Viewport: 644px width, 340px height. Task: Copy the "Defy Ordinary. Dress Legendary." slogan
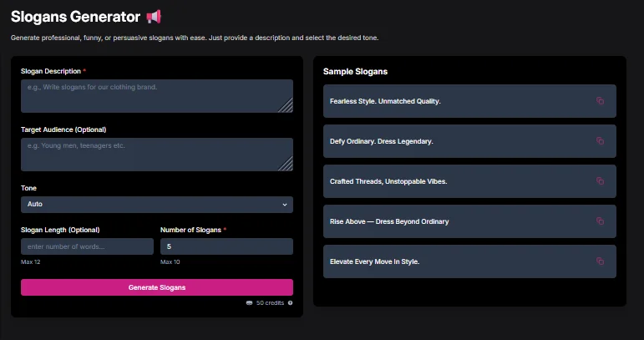coord(600,141)
